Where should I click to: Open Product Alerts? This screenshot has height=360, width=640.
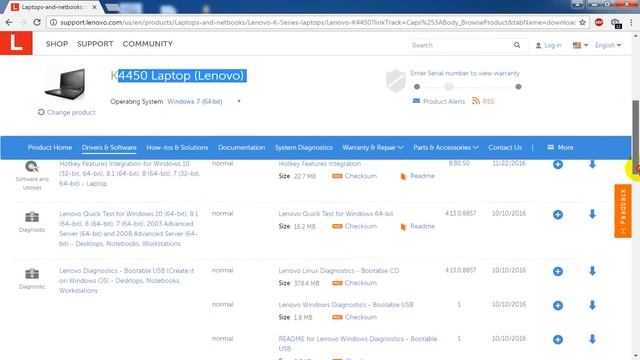tap(439, 101)
